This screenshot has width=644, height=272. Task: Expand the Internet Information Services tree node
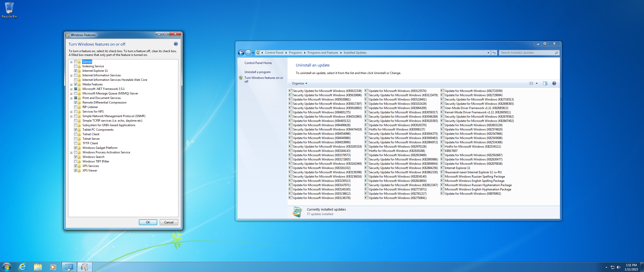pyautogui.click(x=71, y=75)
